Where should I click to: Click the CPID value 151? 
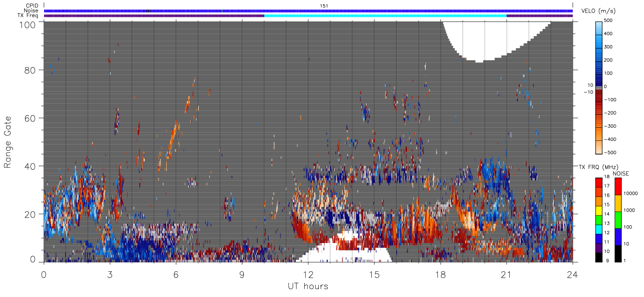(324, 5)
